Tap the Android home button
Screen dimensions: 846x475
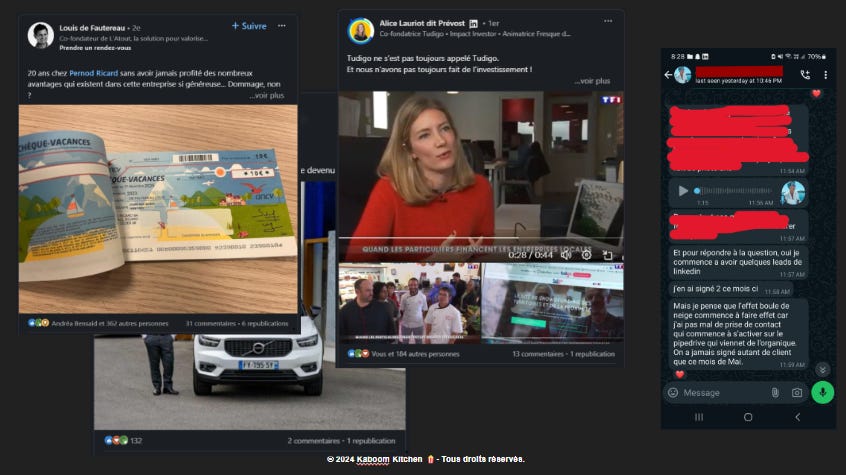(x=748, y=417)
